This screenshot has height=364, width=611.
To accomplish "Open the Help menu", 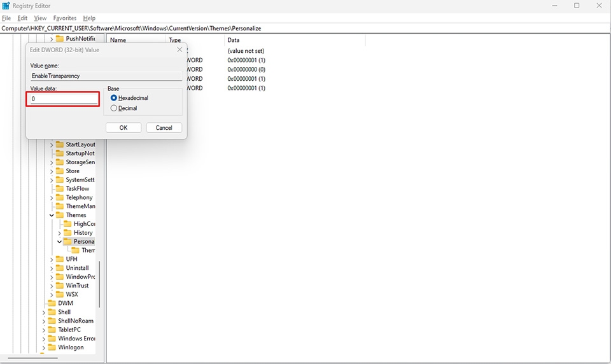I will coord(89,18).
